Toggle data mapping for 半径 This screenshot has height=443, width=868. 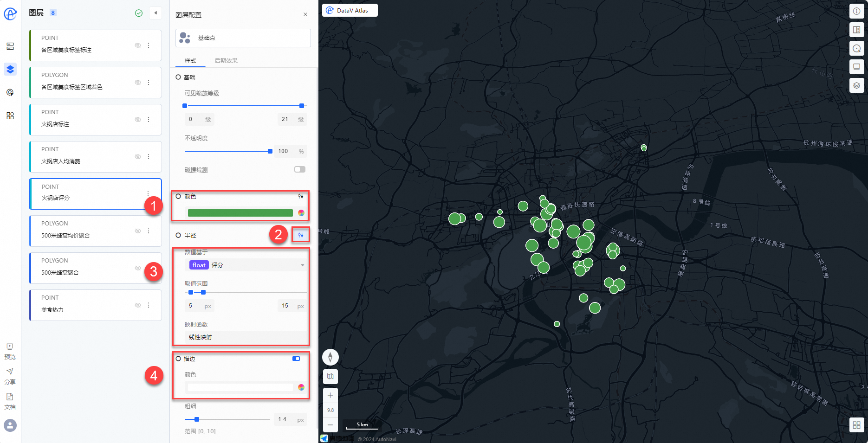coord(301,235)
